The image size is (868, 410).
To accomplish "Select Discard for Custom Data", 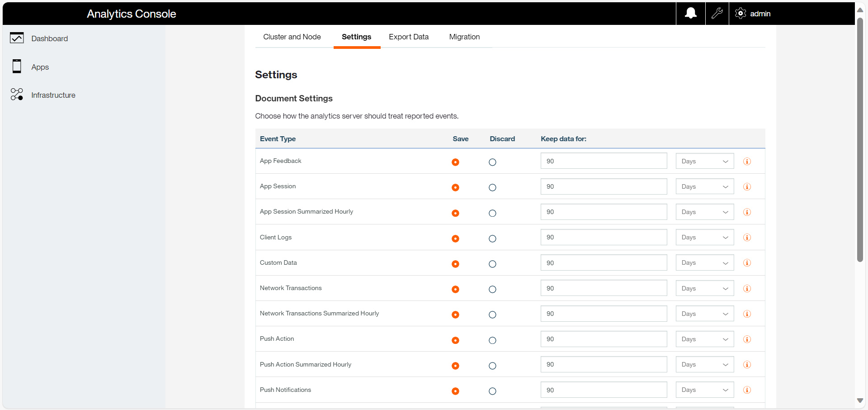I will [x=492, y=264].
